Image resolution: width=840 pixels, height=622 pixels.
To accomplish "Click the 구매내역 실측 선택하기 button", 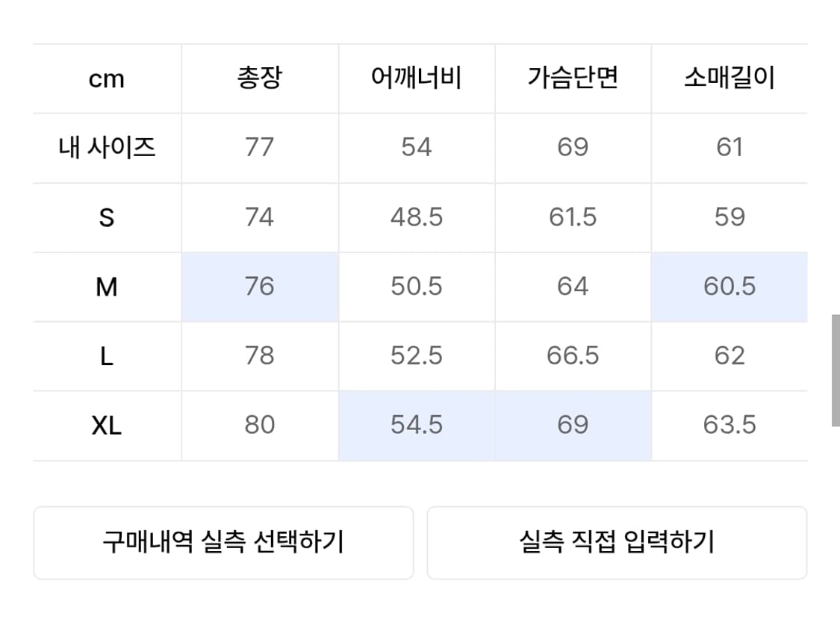I will coord(223,542).
